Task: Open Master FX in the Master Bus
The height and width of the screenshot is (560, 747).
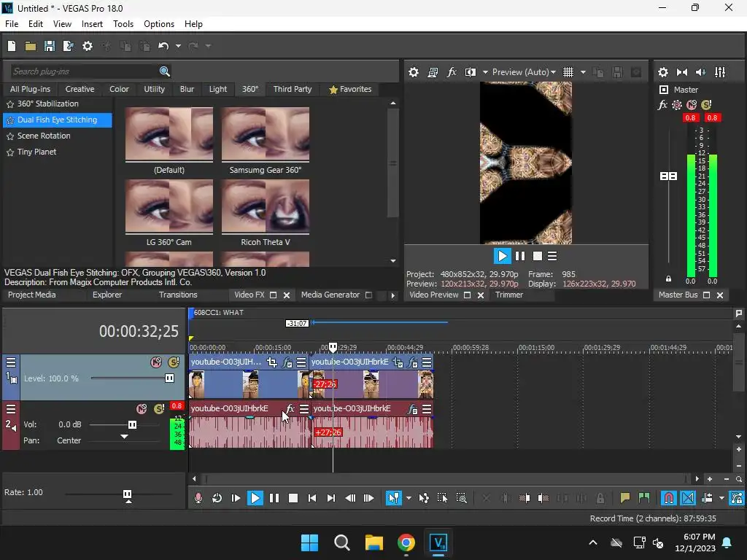Action: pyautogui.click(x=662, y=105)
